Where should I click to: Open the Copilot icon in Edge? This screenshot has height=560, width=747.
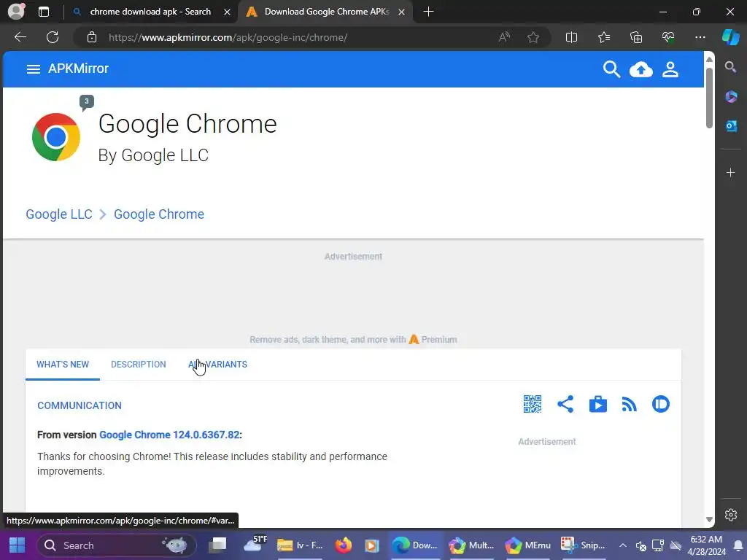point(730,37)
